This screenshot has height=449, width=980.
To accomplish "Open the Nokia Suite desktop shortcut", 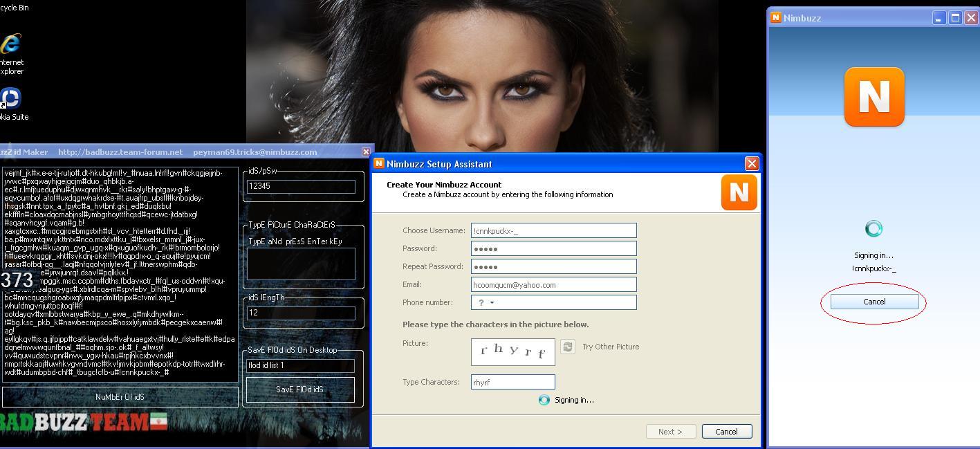I will coord(10,98).
